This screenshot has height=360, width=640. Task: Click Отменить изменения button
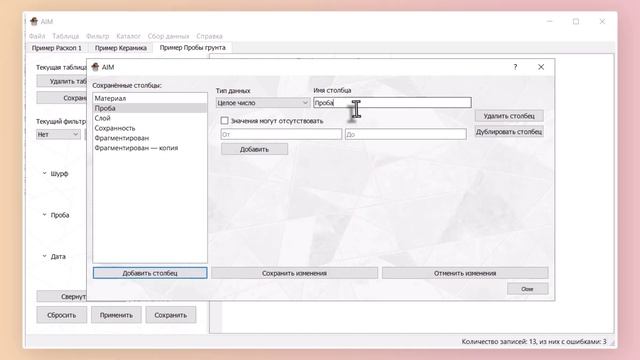(x=465, y=273)
